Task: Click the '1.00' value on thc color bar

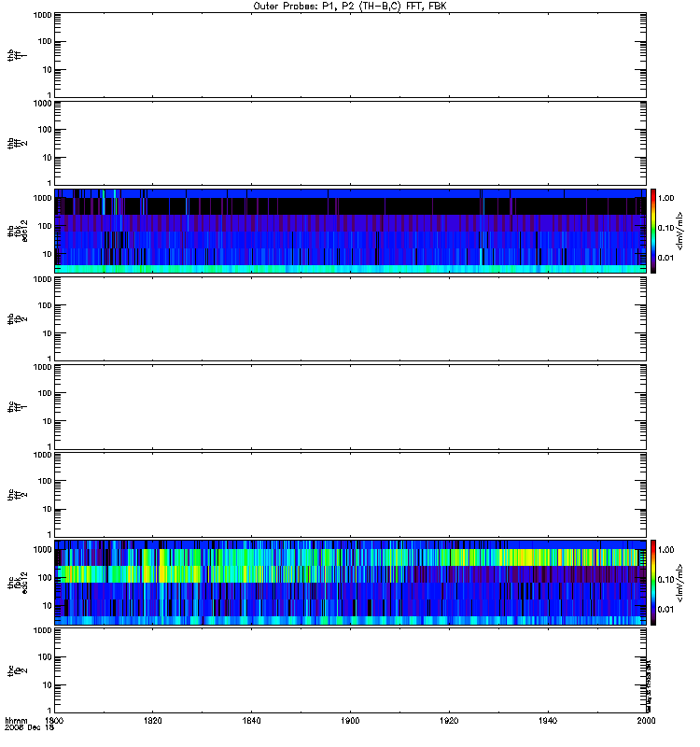Action: [x=665, y=550]
